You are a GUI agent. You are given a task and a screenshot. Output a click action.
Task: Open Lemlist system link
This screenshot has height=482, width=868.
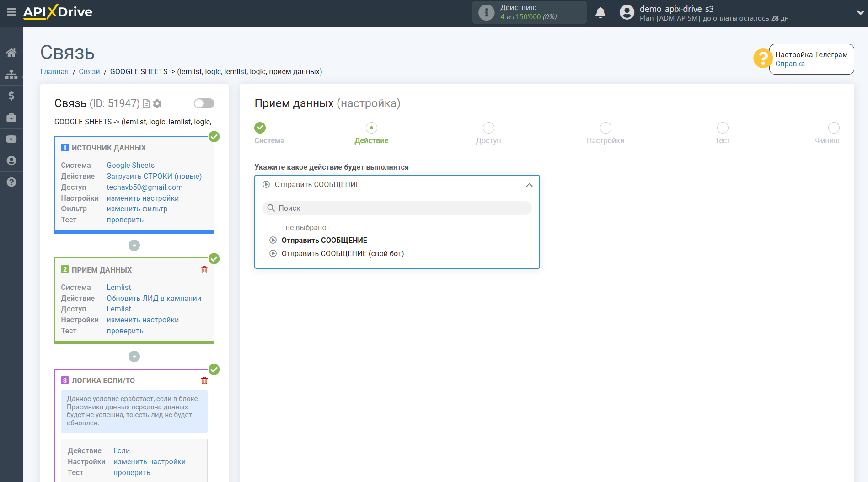[119, 287]
